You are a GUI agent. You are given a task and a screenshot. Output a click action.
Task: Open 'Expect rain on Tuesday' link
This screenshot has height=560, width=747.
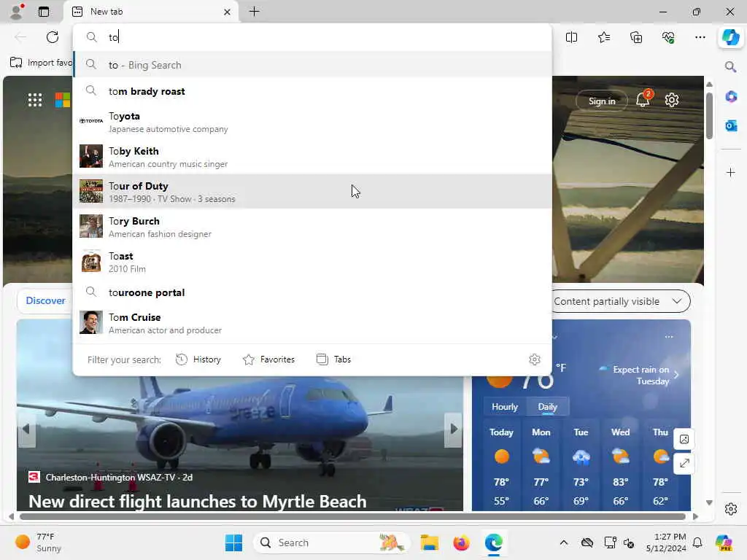pos(639,375)
